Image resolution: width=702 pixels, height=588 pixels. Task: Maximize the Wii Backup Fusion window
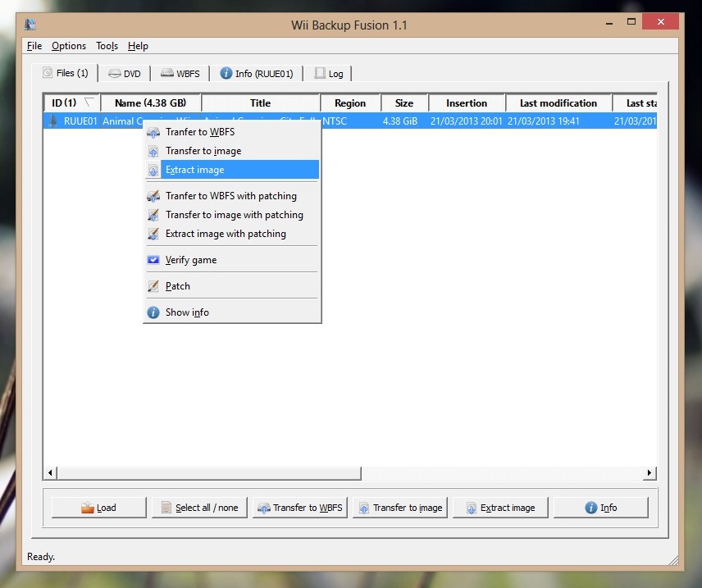click(631, 21)
